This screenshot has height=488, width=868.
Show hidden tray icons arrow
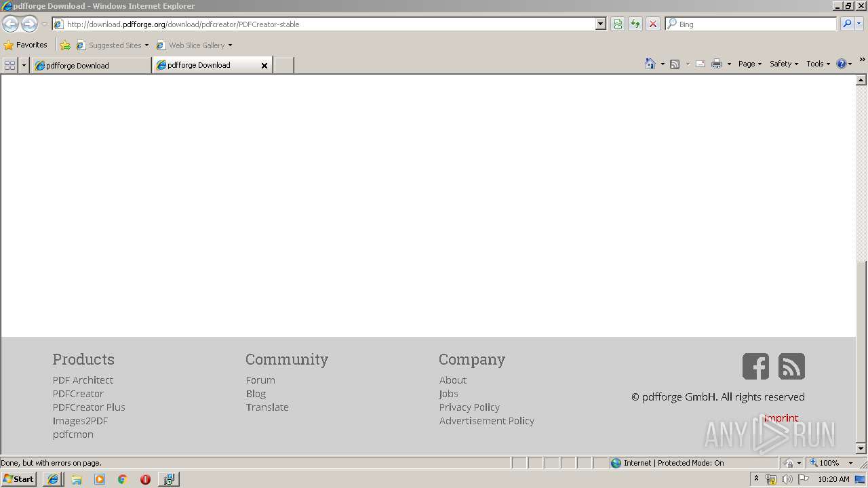tap(756, 479)
